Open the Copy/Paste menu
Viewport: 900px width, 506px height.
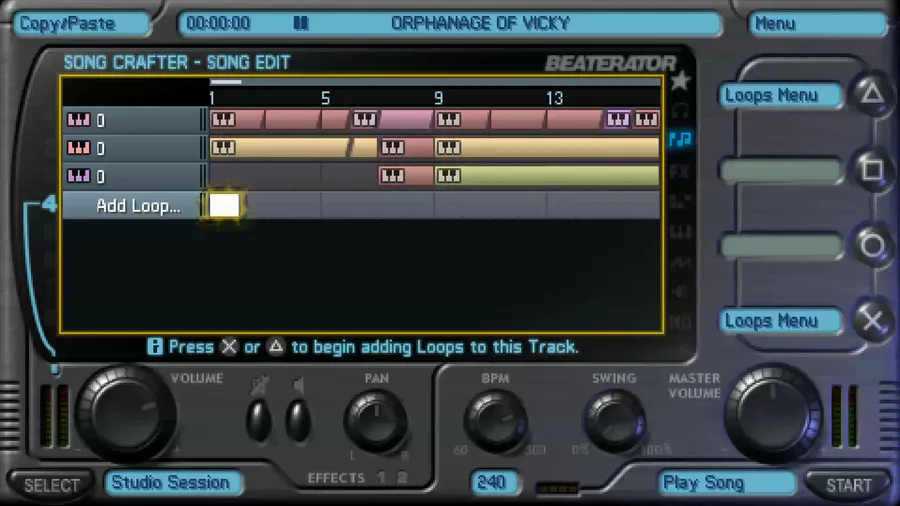tap(82, 24)
